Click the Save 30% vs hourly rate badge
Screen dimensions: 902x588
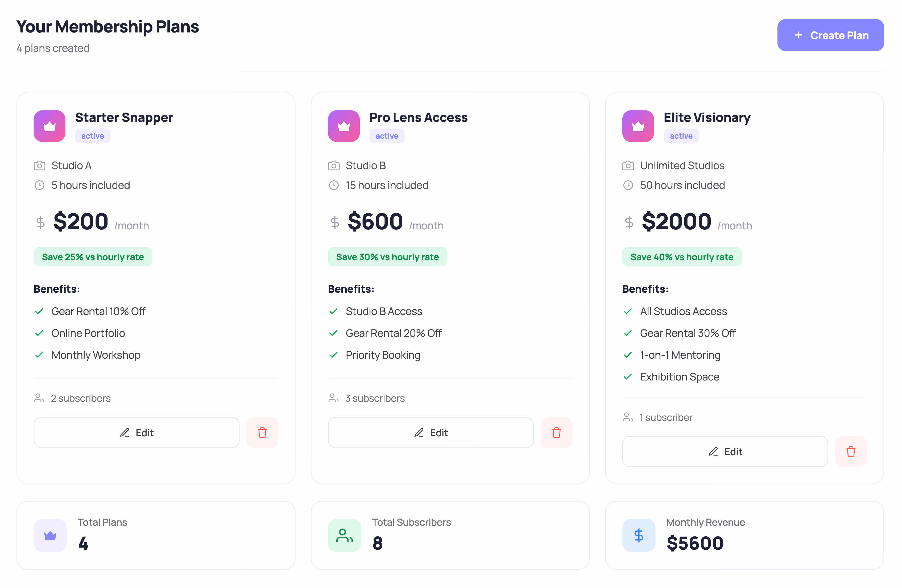(387, 257)
